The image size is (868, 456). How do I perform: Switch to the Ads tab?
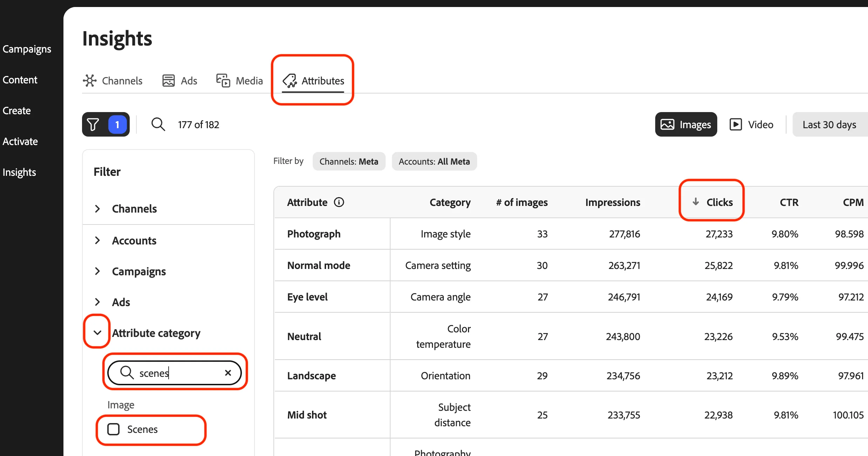(x=179, y=81)
